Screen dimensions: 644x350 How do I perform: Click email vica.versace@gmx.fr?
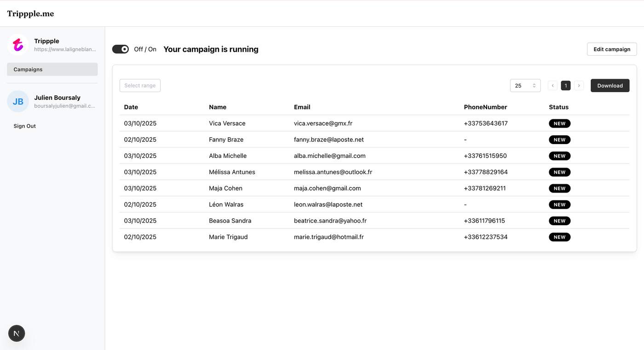[x=323, y=123]
